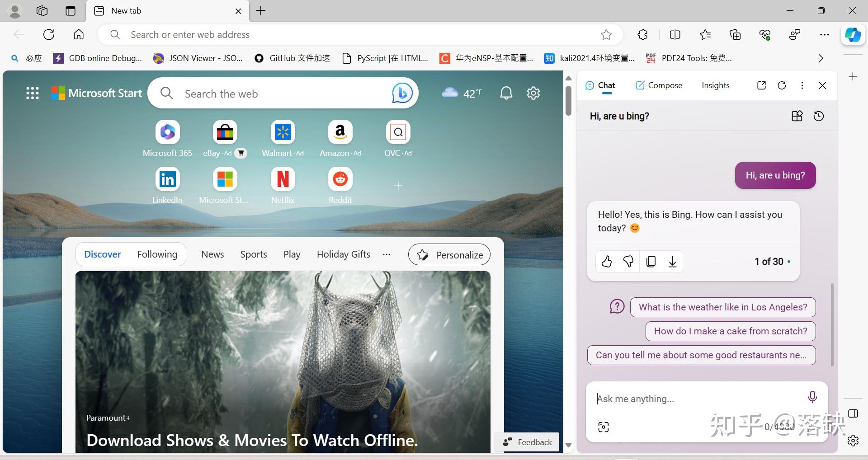Screen dimensions: 868x460
Task: Refresh the Copilot conversation
Action: [x=782, y=85]
